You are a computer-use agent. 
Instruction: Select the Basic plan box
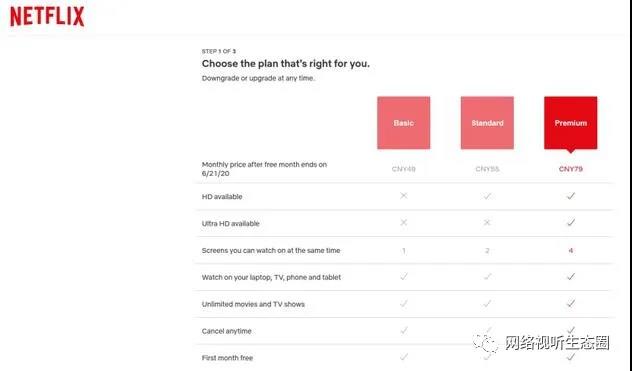(403, 123)
